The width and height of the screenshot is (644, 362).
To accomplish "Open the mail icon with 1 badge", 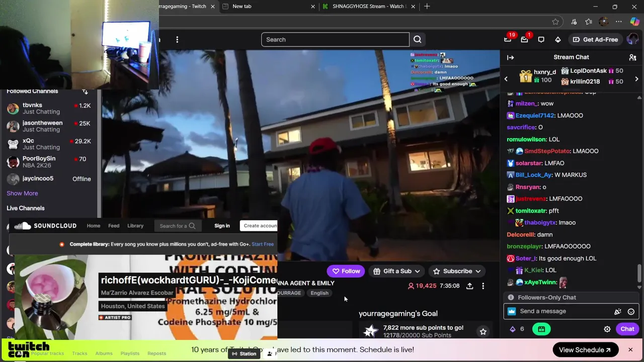I will (524, 40).
